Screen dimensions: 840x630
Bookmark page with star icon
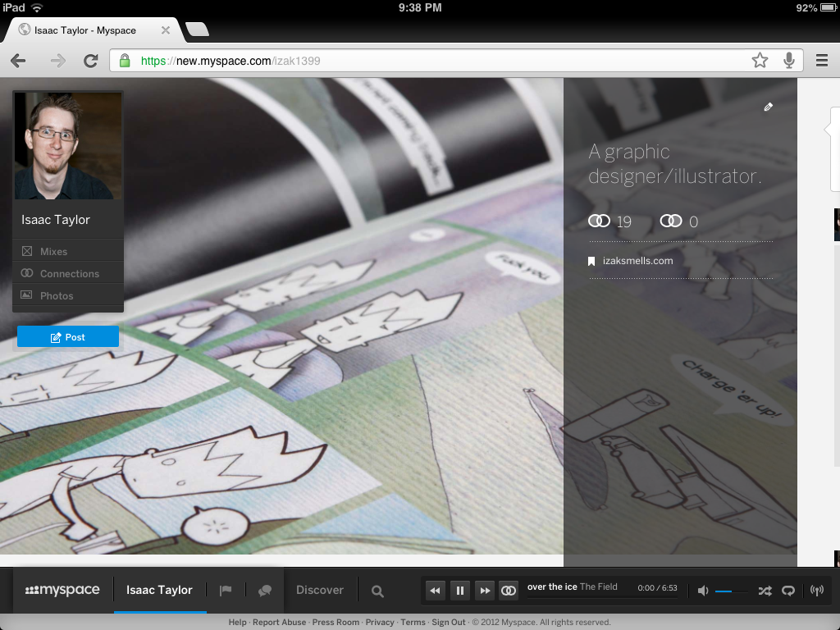pos(760,61)
